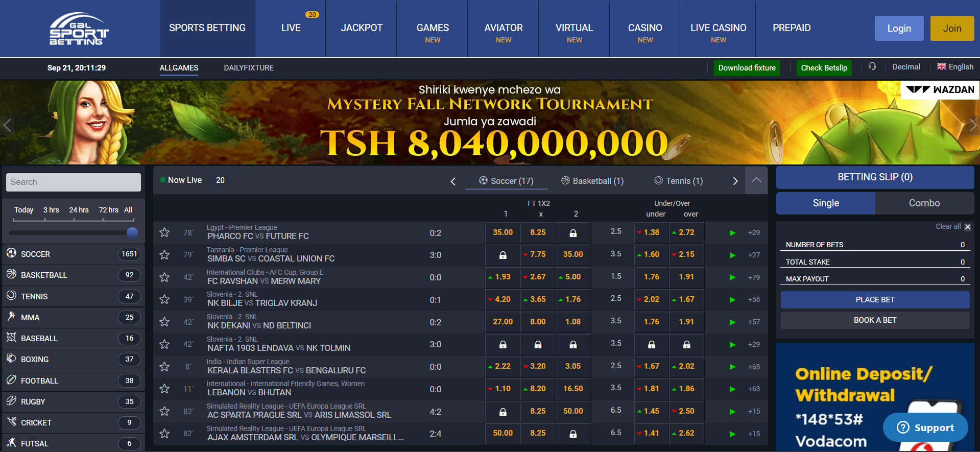Collapse the Now Live section
This screenshot has height=452, width=980.
point(756,180)
